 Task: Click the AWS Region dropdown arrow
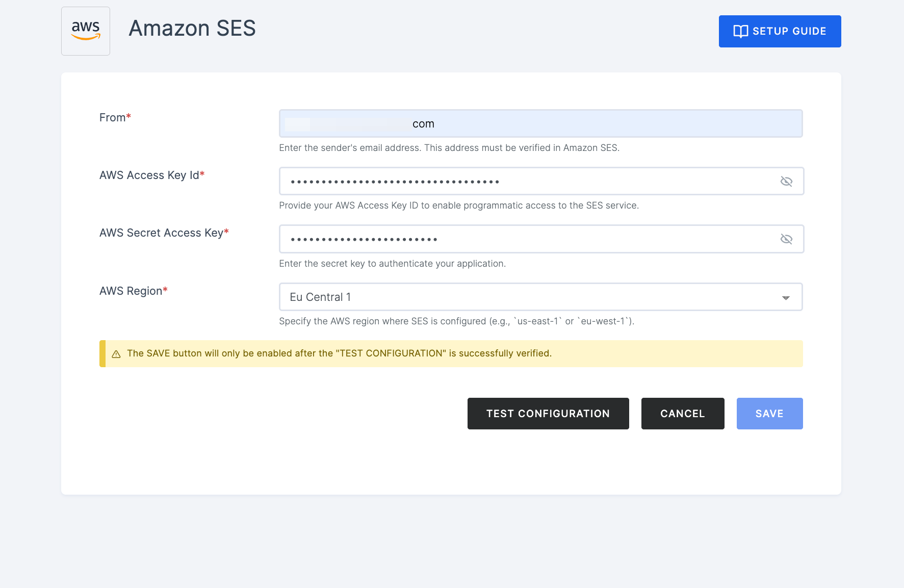point(786,298)
